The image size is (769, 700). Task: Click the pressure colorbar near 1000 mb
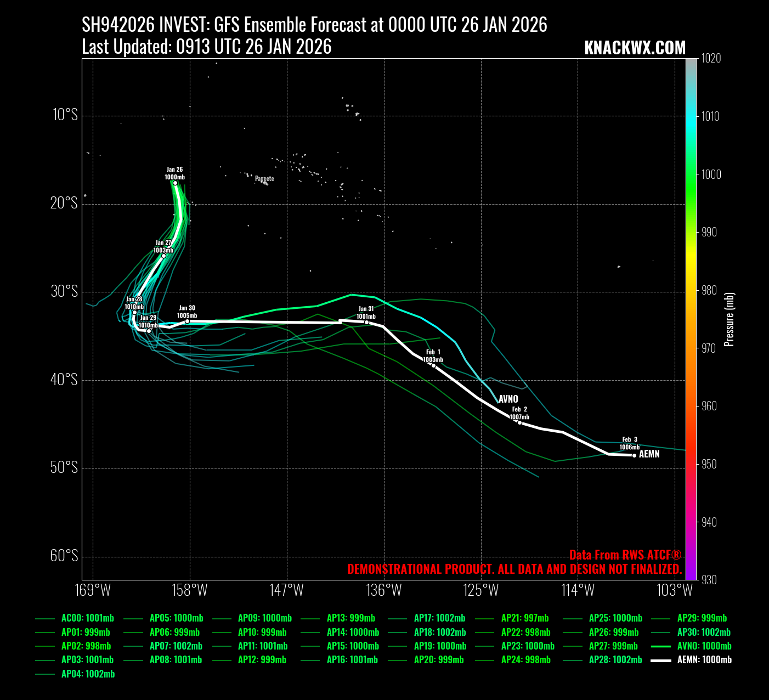(691, 174)
